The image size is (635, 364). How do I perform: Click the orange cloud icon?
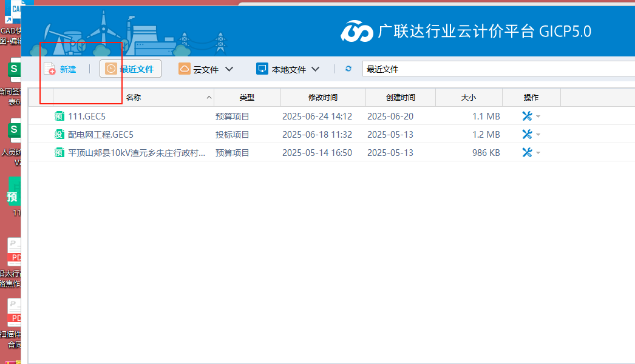tap(185, 69)
